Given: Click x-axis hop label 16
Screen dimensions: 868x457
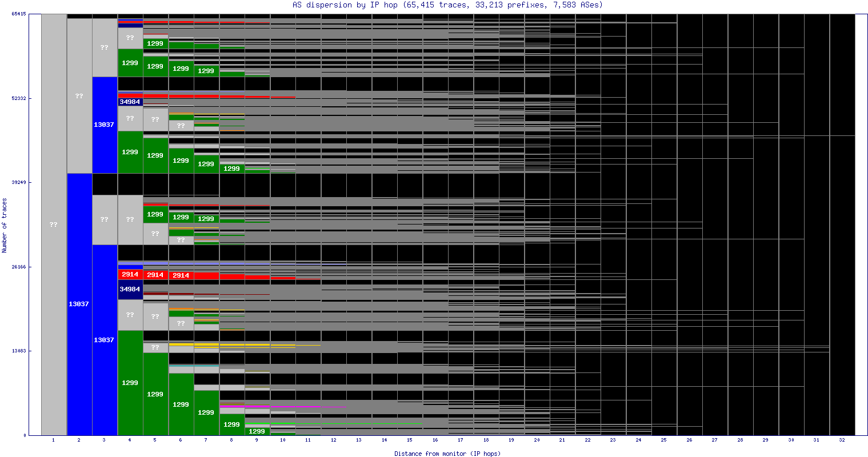Looking at the screenshot, I should (x=435, y=440).
